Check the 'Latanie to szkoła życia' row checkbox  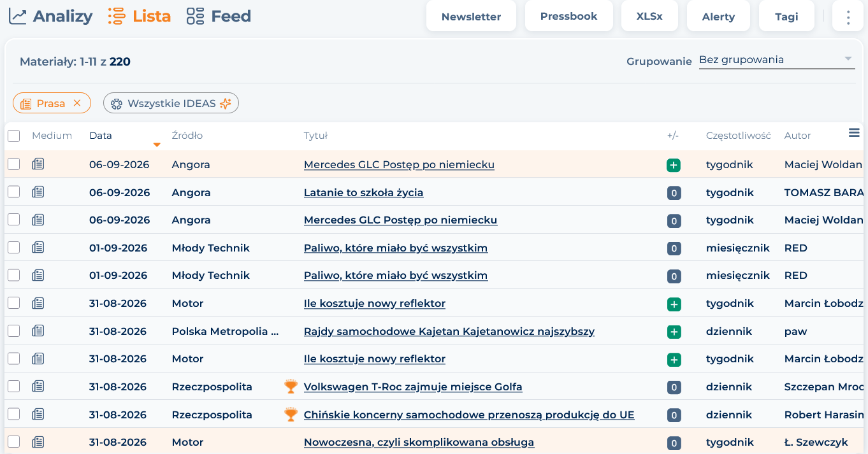click(14, 192)
